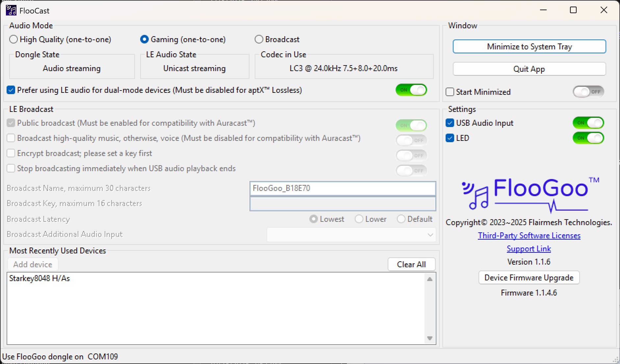This screenshot has width=620, height=364.
Task: Click the FlooGoo logo
Action: 528,194
